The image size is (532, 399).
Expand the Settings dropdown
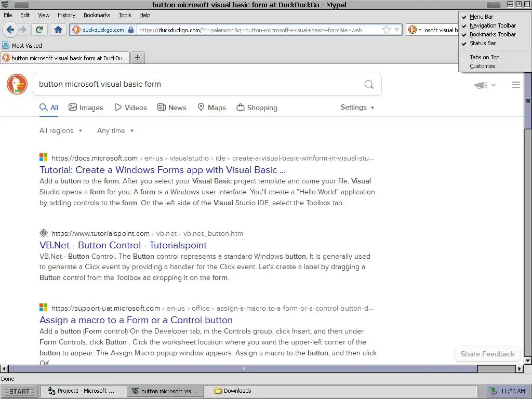pyautogui.click(x=357, y=107)
